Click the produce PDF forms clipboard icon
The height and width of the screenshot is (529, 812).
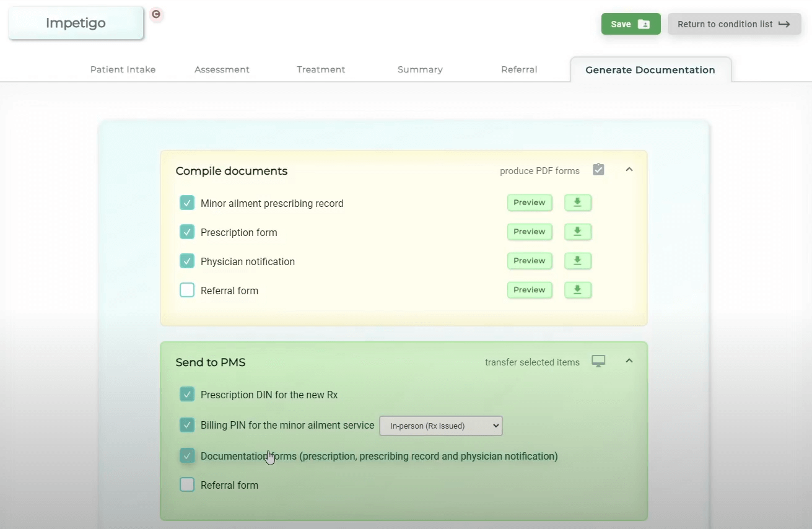598,170
